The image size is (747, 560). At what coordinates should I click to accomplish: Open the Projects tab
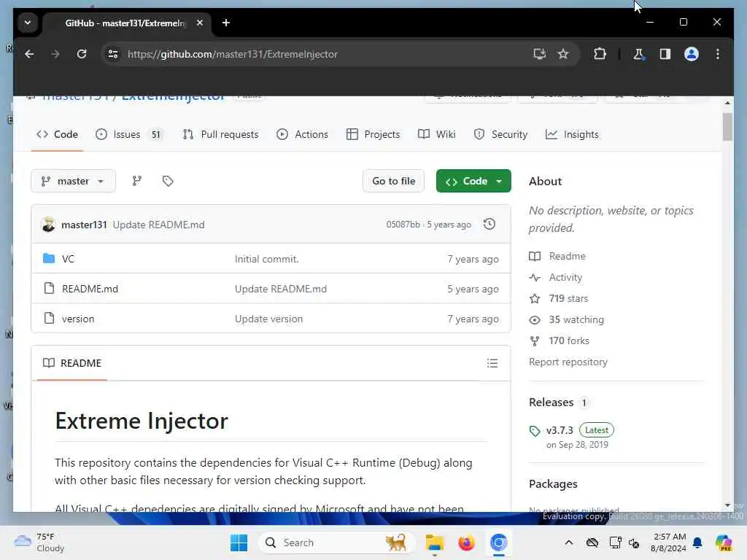(373, 134)
